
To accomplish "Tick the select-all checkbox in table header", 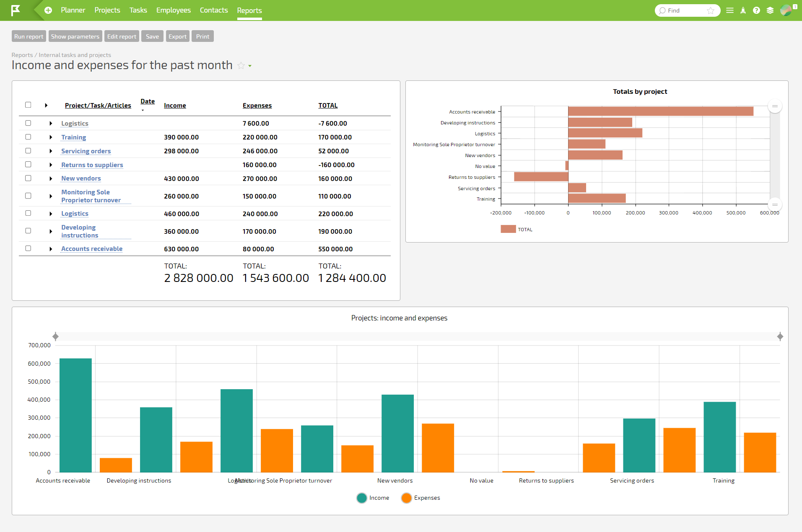I will [28, 105].
